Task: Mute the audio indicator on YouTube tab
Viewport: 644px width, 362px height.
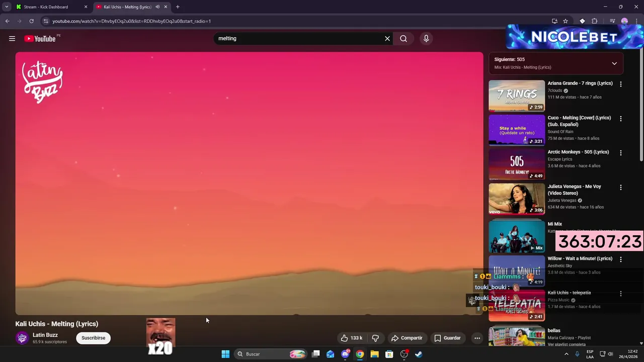Action: click(157, 7)
